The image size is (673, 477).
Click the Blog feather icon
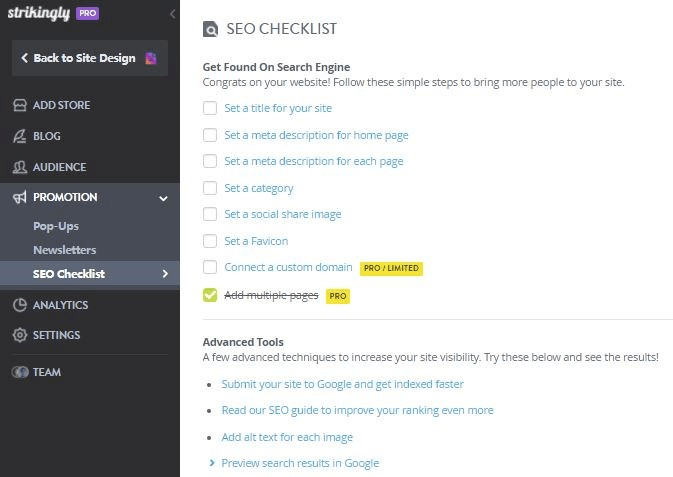pos(19,136)
